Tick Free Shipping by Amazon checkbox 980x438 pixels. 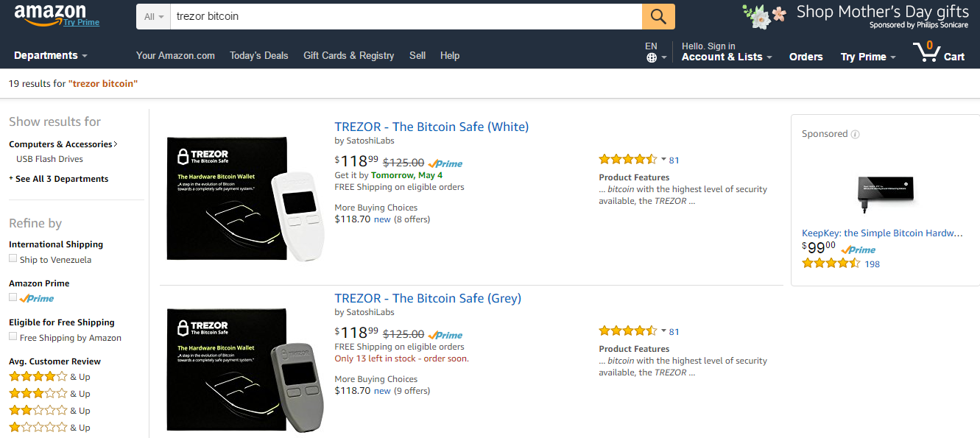click(x=13, y=336)
